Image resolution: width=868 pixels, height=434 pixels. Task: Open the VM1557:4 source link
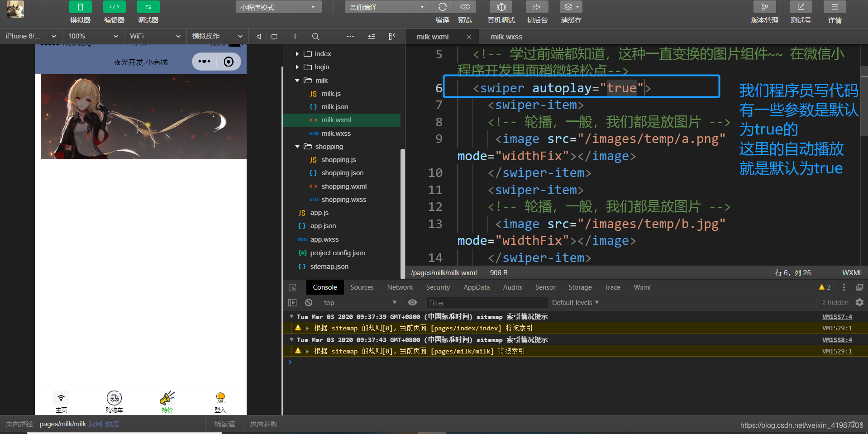click(x=837, y=317)
